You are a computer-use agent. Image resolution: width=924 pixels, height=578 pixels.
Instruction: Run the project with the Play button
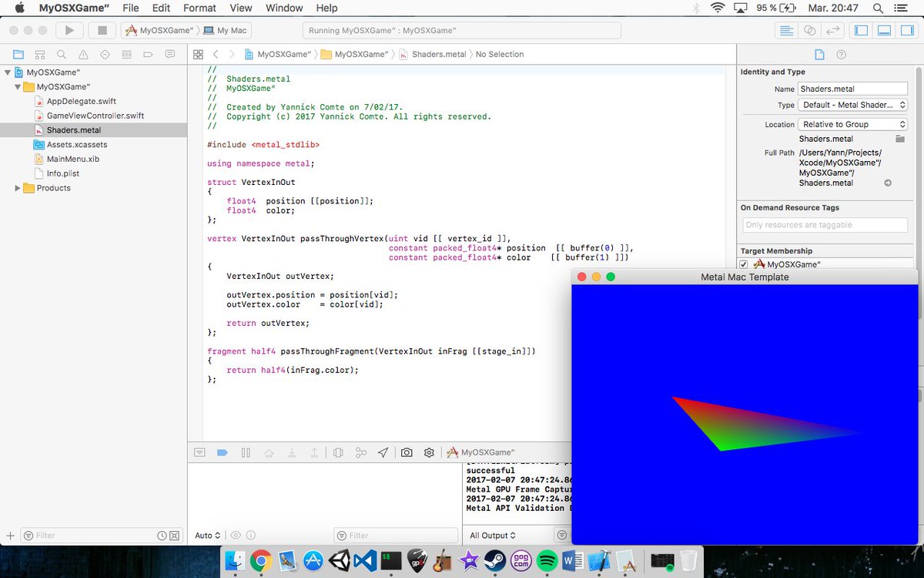point(69,30)
